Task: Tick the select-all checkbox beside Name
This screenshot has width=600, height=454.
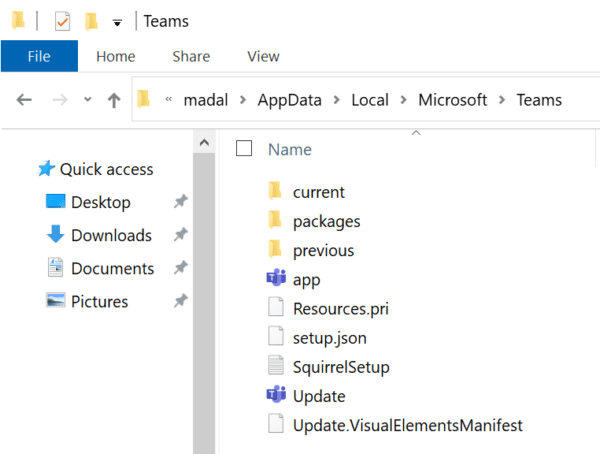Action: 244,148
